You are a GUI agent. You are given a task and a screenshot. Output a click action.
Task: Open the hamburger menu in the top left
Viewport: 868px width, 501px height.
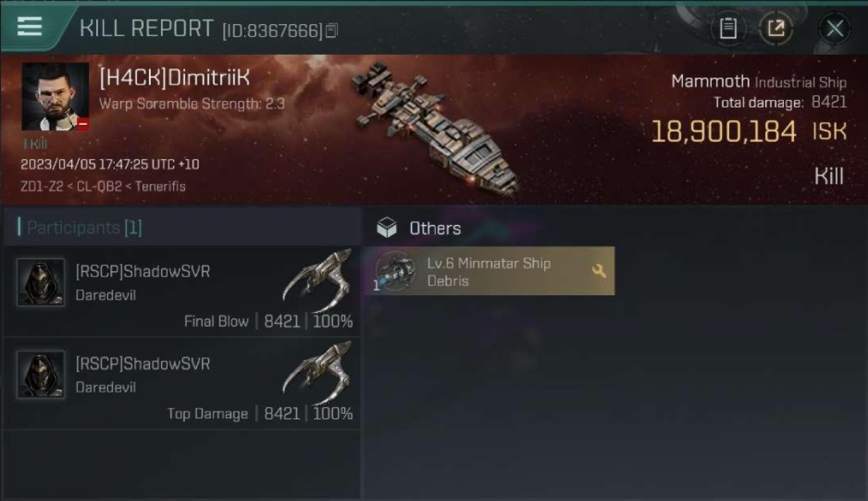click(x=29, y=27)
